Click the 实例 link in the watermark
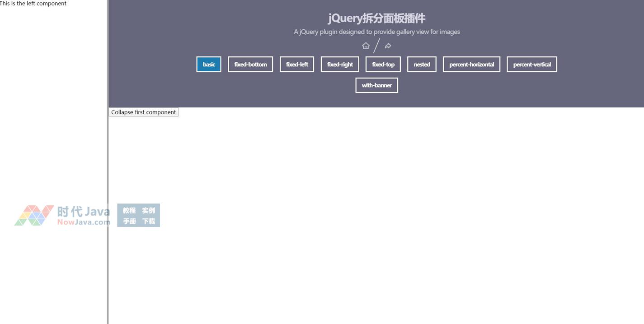Image resolution: width=644 pixels, height=324 pixels. point(148,210)
